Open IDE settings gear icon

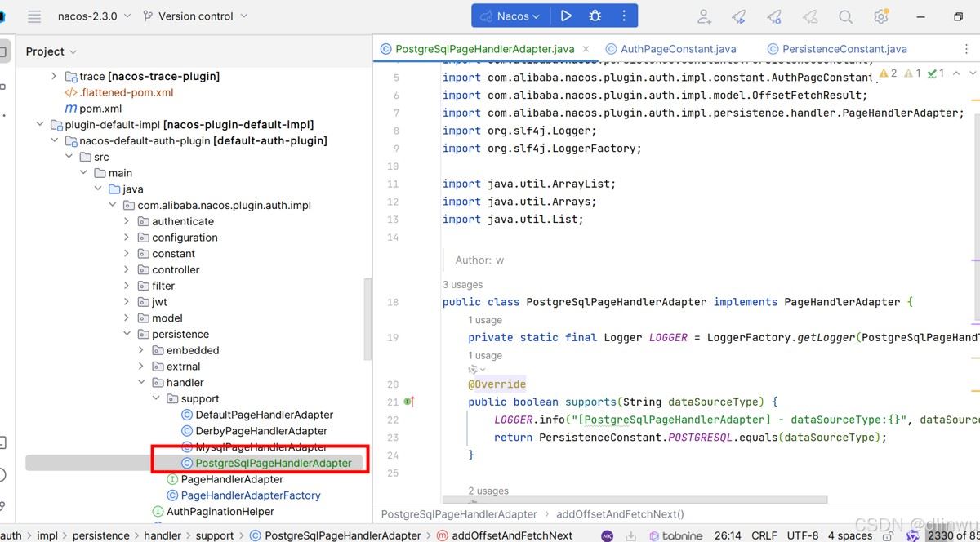[x=880, y=16]
